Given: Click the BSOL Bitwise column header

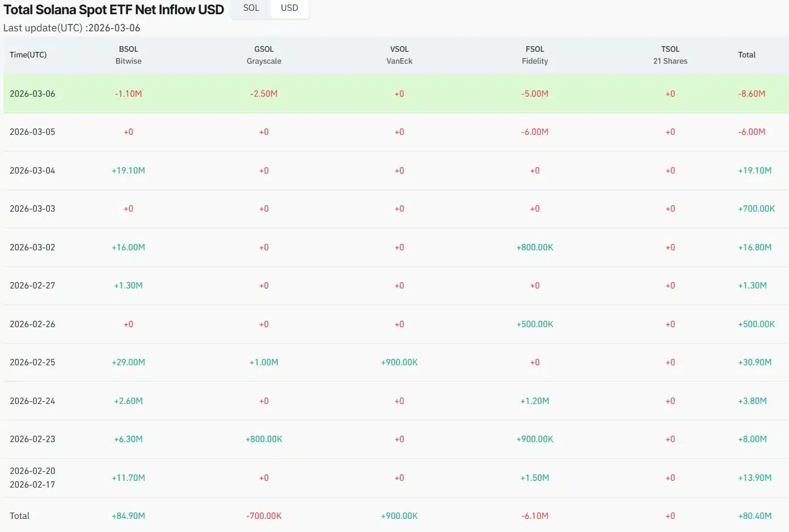Looking at the screenshot, I should (129, 55).
